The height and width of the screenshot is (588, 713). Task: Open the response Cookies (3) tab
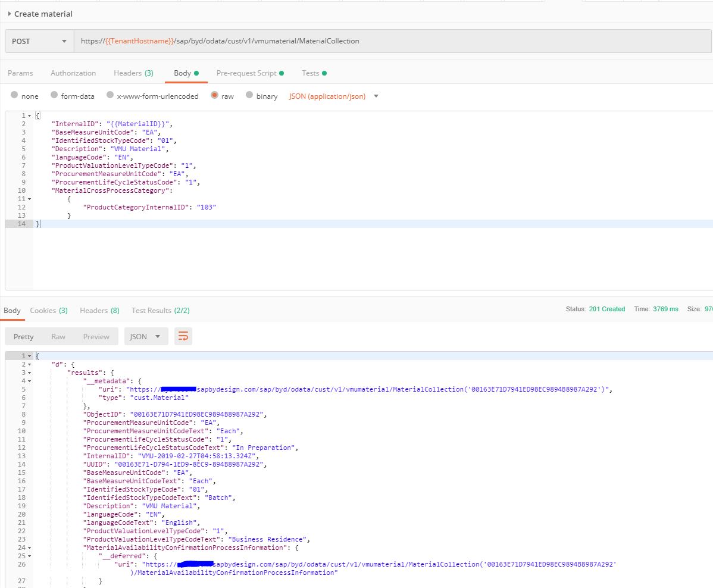[x=49, y=311]
